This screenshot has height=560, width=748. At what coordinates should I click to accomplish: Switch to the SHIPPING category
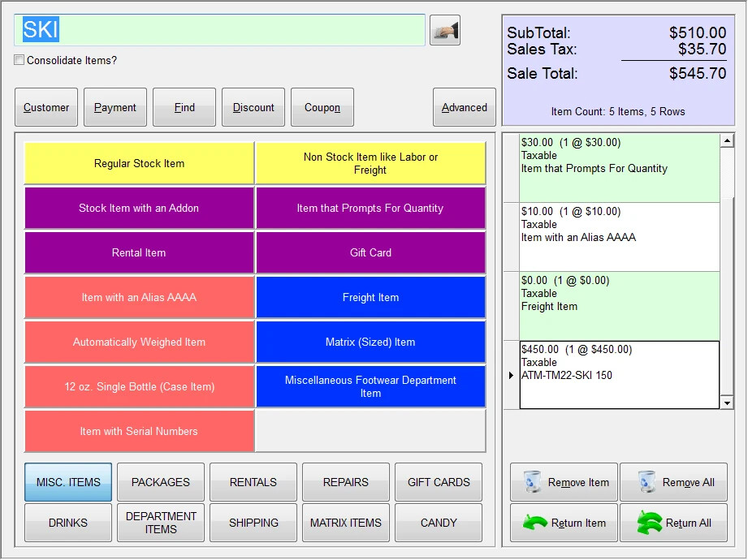(x=253, y=523)
